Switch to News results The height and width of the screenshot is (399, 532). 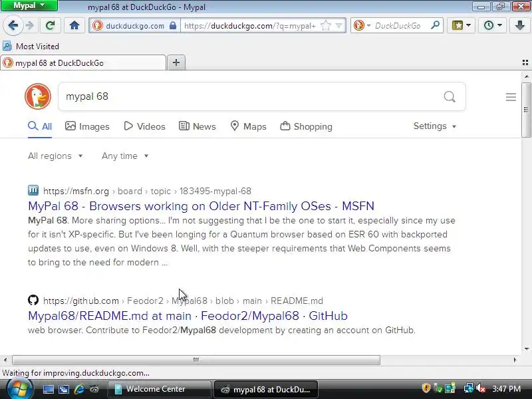pyautogui.click(x=197, y=126)
